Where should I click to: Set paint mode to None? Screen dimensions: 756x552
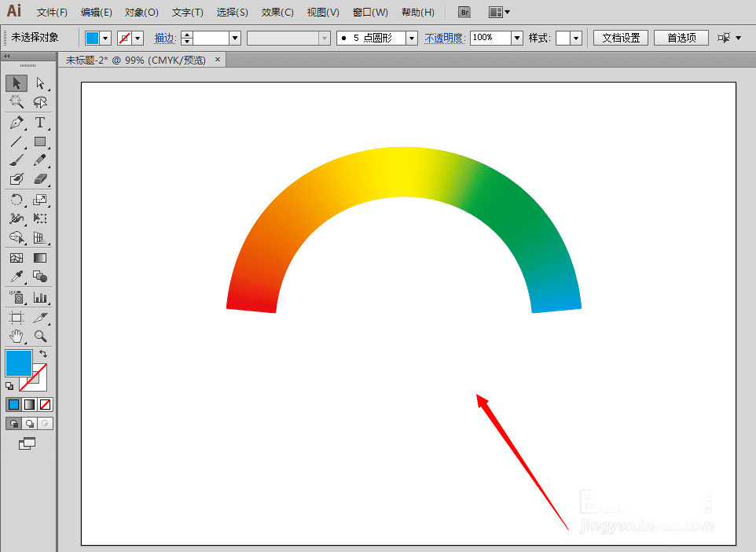coord(46,404)
